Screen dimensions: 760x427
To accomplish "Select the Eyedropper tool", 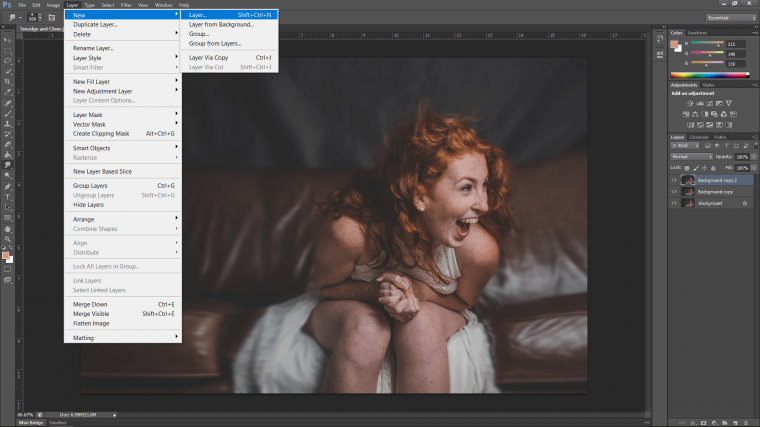I will pyautogui.click(x=7, y=92).
